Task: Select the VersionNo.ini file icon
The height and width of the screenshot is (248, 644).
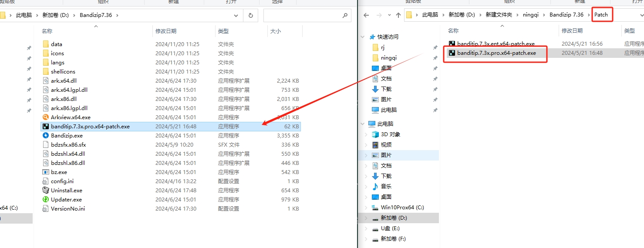Action: (46, 208)
